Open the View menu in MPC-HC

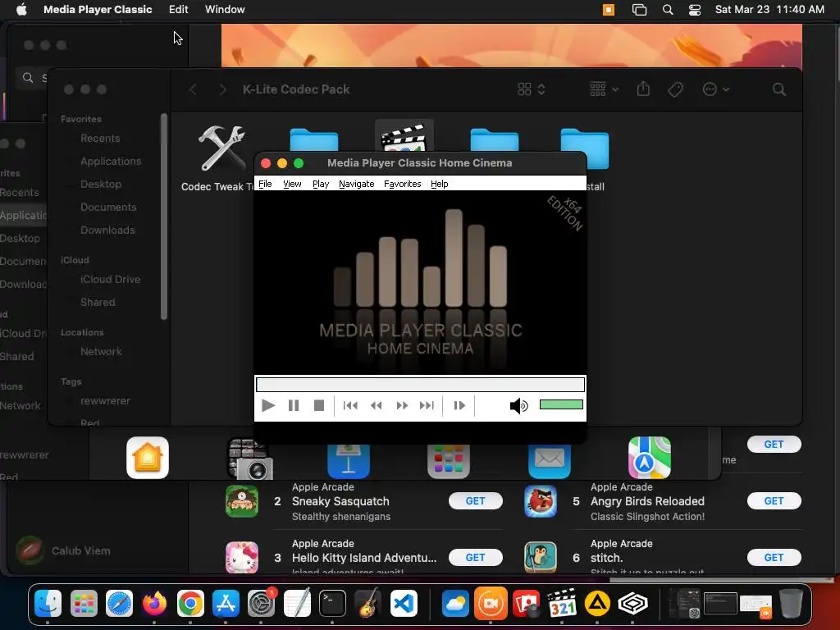click(x=292, y=184)
